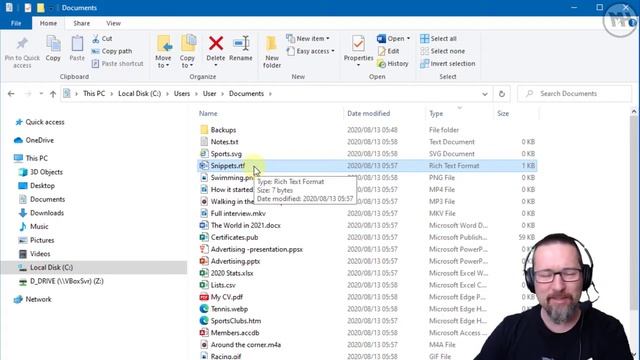Screen dimensions: 640x360
Task: Sort by the Type column header
Action: pyautogui.click(x=436, y=113)
